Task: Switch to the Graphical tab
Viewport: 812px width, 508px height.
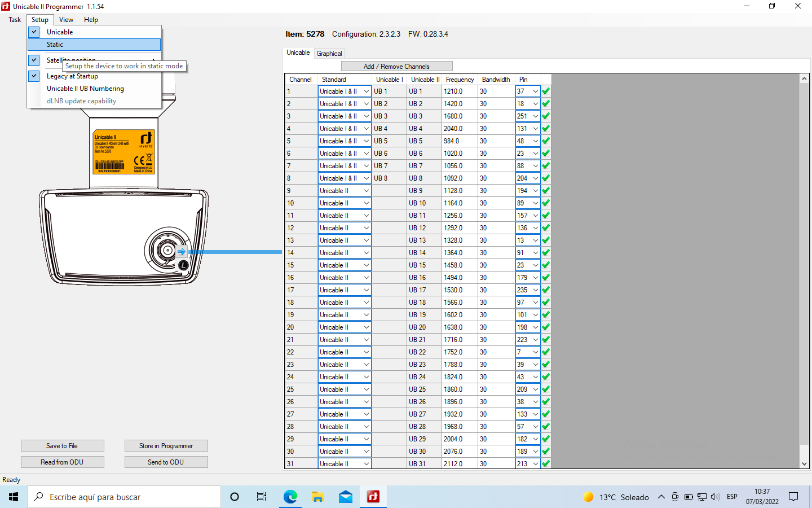Action: coord(329,54)
